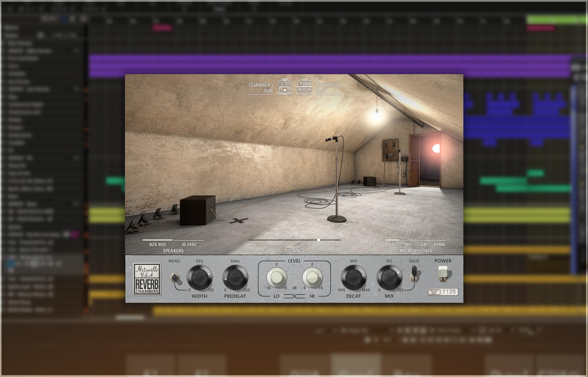Select the Chamber 2 house icon
The width and height of the screenshot is (588, 377).
pyautogui.click(x=304, y=86)
